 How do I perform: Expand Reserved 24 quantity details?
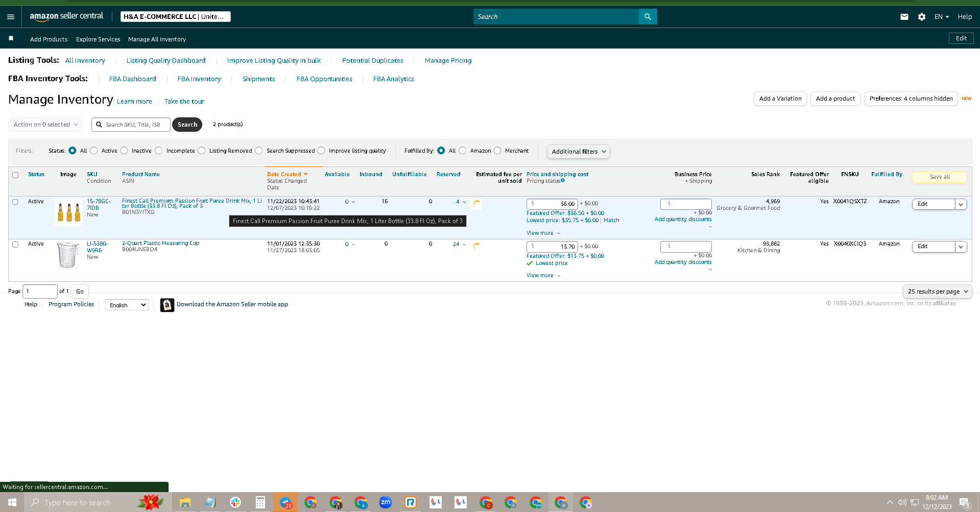[460, 245]
